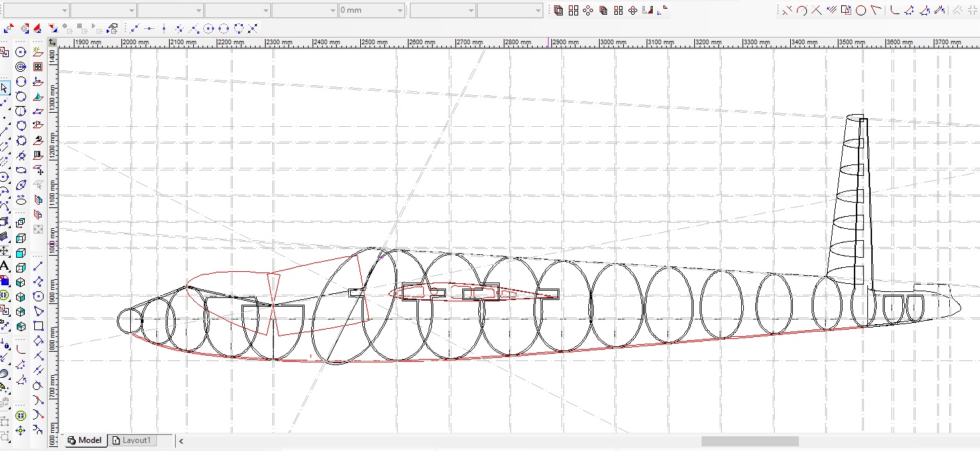Viewport: 980px width, 451px height.
Task: Toggle the endpoint snap button
Action: coord(135,28)
